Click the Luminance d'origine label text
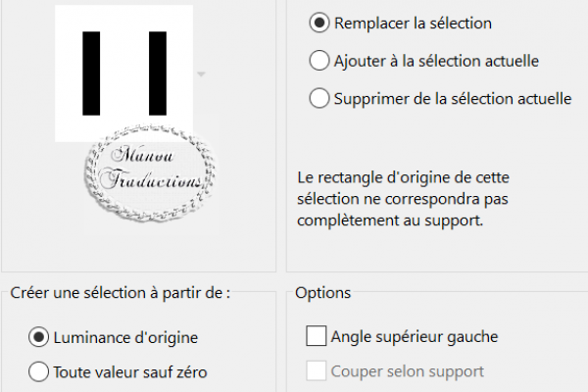This screenshot has width=588, height=392. click(x=125, y=337)
